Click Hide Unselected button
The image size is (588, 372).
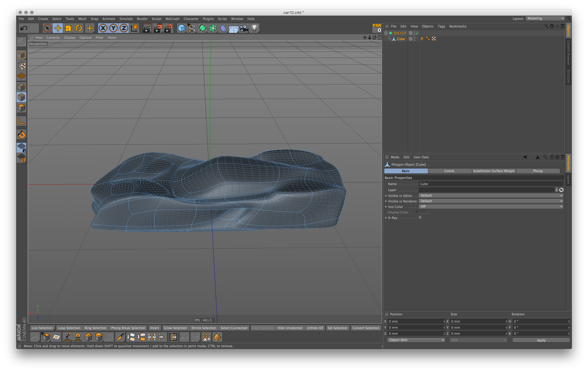290,328
